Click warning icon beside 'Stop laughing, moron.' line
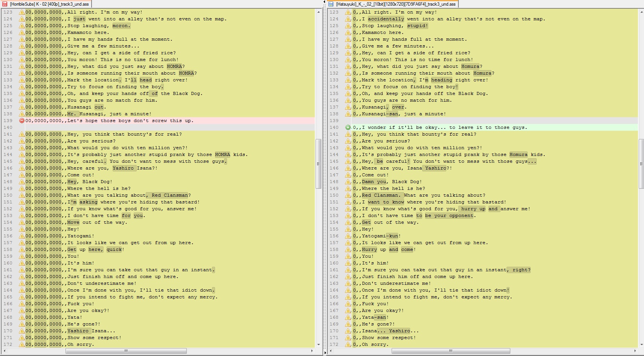This screenshot has width=644, height=356. (22, 26)
